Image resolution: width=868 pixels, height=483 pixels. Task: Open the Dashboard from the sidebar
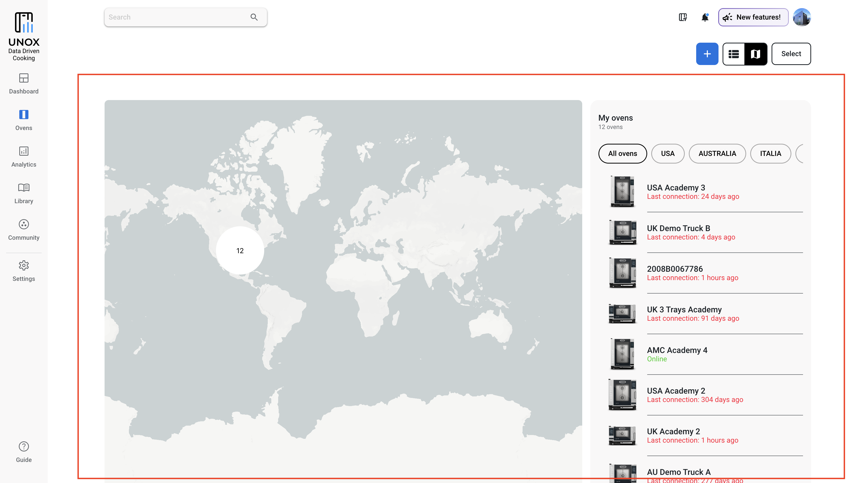23,84
